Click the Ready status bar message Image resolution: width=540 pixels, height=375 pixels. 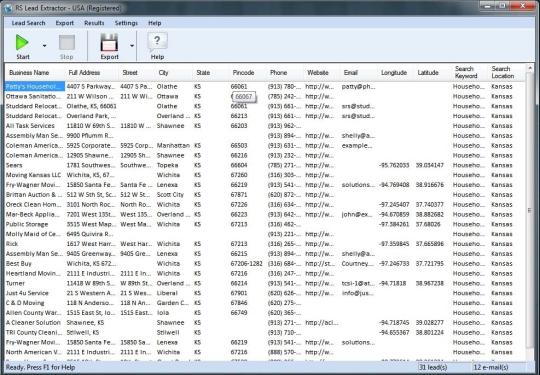[40, 367]
